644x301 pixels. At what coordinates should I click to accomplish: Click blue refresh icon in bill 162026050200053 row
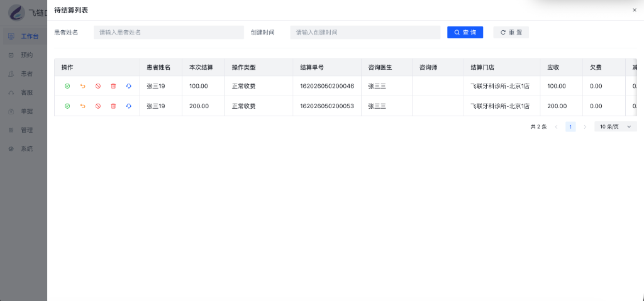pyautogui.click(x=128, y=106)
